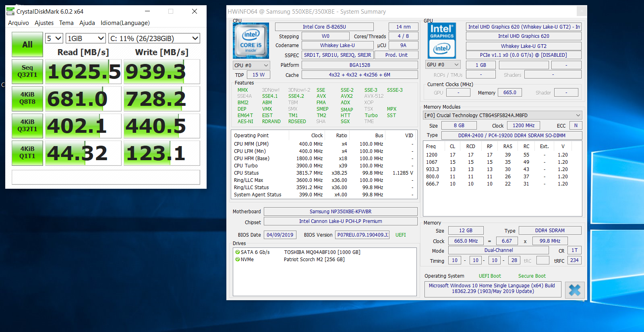Open the Arquivo menu
The height and width of the screenshot is (332, 644).
pos(19,23)
